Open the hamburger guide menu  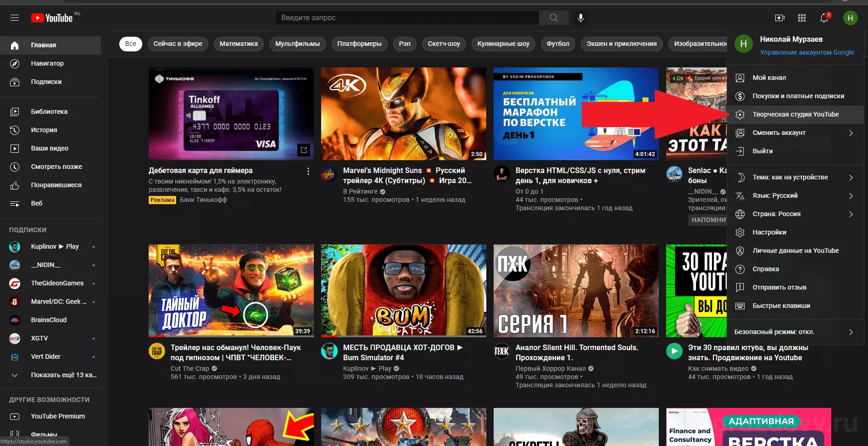pyautogui.click(x=15, y=18)
